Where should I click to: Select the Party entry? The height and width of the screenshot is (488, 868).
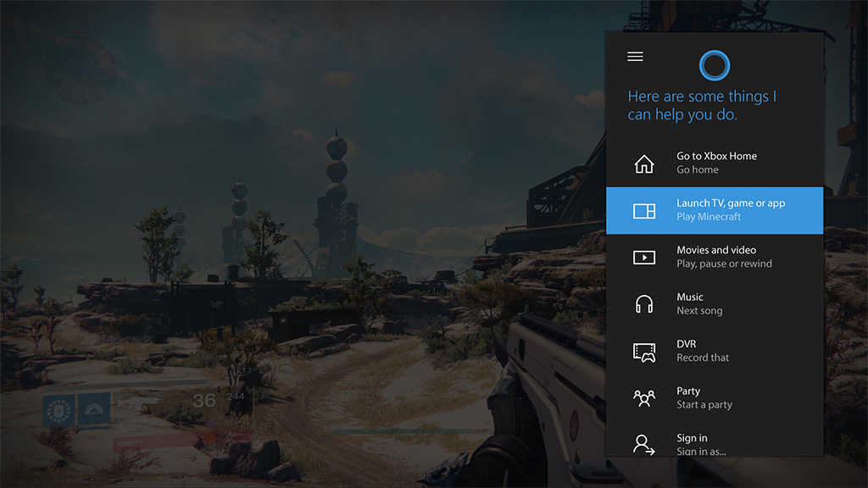pyautogui.click(x=714, y=398)
